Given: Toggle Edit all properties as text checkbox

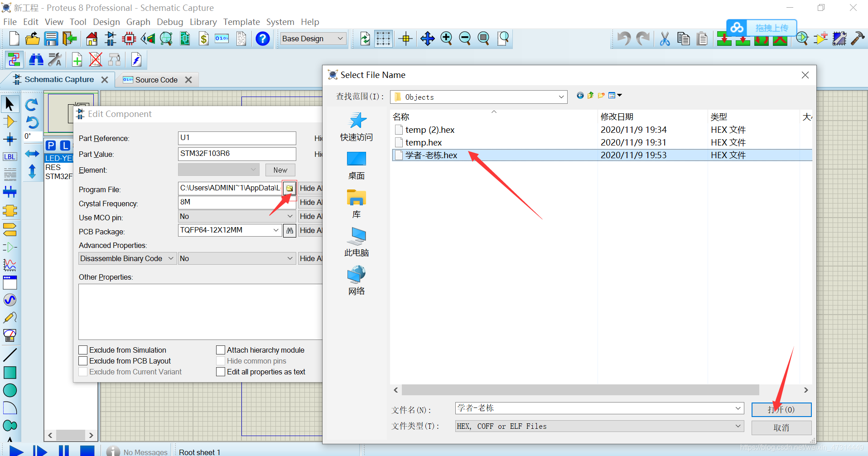Looking at the screenshot, I should [x=221, y=372].
